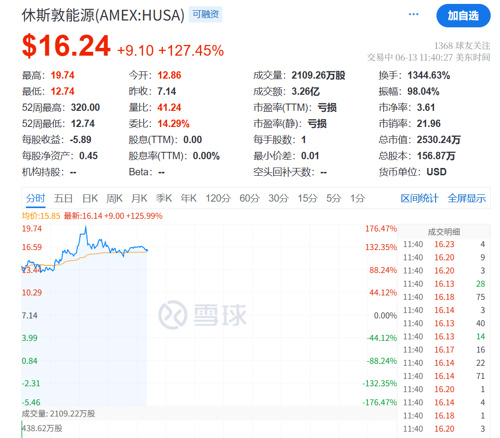Click the current price $16.24
The width and height of the screenshot is (500, 438).
(66, 46)
